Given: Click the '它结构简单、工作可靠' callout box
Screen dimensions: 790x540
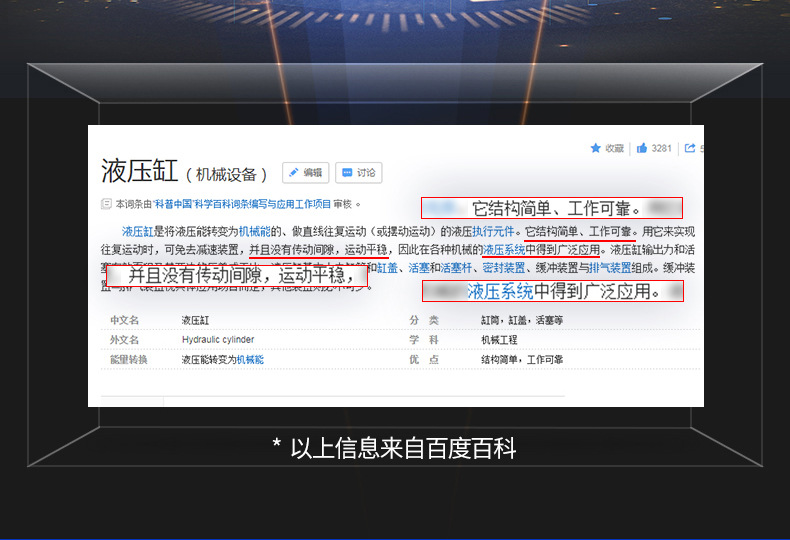Looking at the screenshot, I should [x=551, y=208].
